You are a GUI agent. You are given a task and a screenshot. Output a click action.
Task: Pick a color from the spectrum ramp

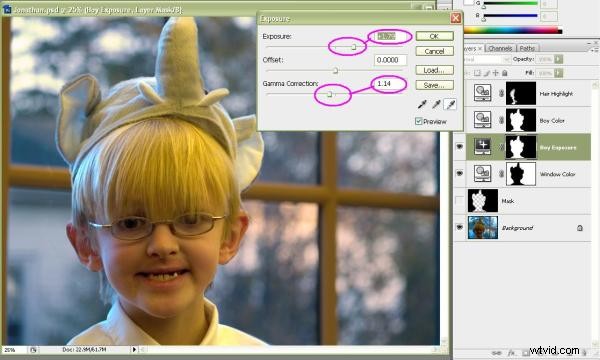pos(513,31)
